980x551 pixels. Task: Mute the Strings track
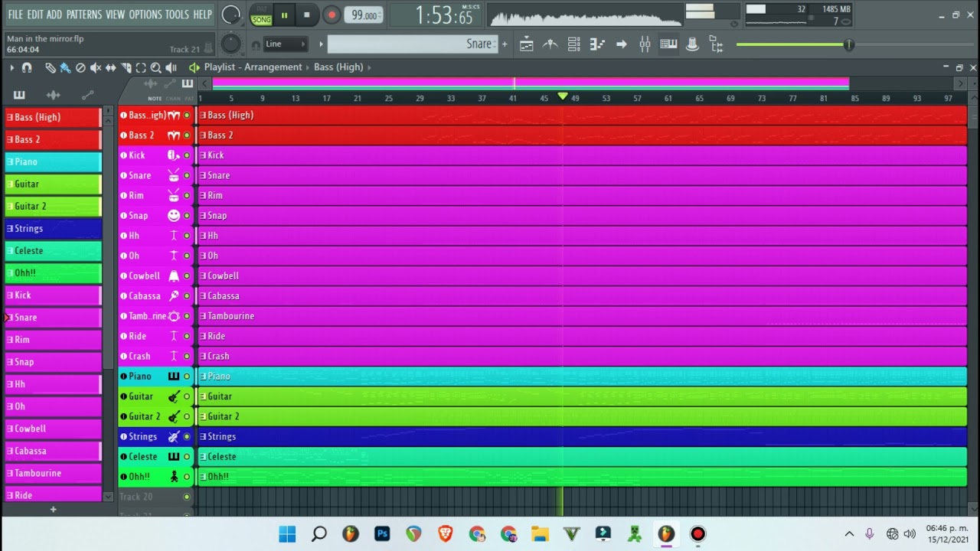pyautogui.click(x=186, y=437)
